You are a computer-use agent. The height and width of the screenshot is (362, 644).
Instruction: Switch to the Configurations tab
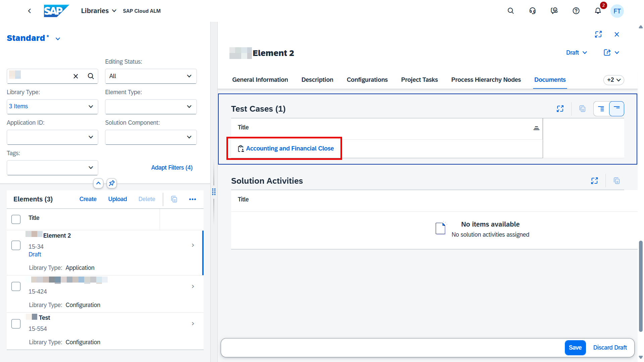tap(367, 80)
